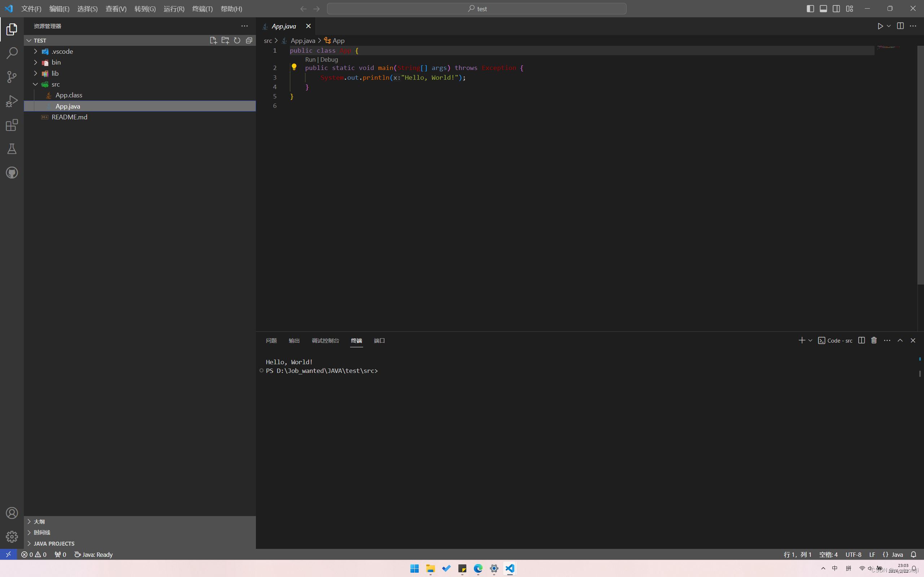Open the Extensions view
Image resolution: width=924 pixels, height=577 pixels.
[x=12, y=125]
